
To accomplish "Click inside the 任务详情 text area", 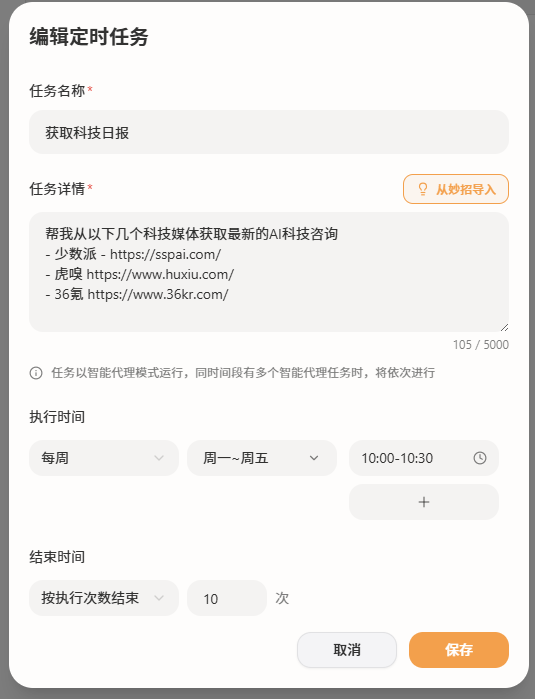I will pos(269,272).
